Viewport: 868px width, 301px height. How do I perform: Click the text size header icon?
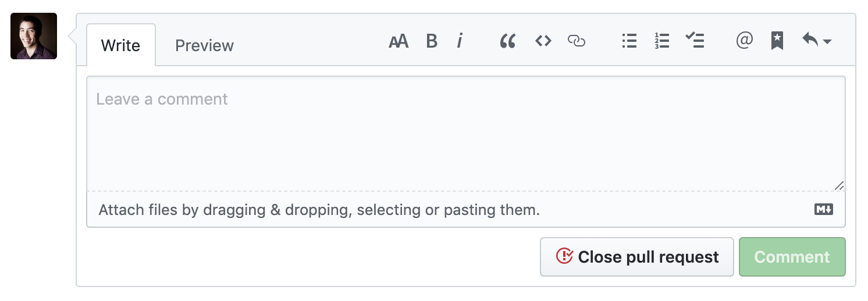pos(399,41)
